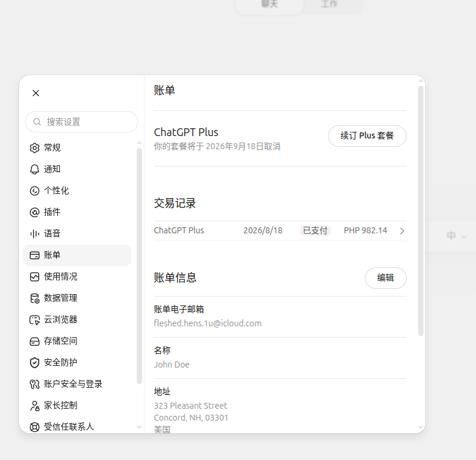Click the billing panel vertical scrollbar
The height and width of the screenshot is (460, 476).
[x=420, y=211]
